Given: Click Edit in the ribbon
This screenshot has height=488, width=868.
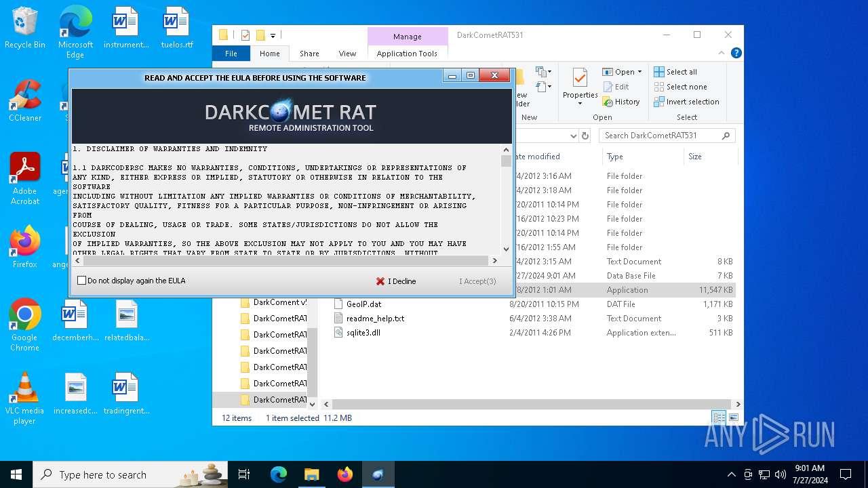Looking at the screenshot, I should (x=616, y=87).
